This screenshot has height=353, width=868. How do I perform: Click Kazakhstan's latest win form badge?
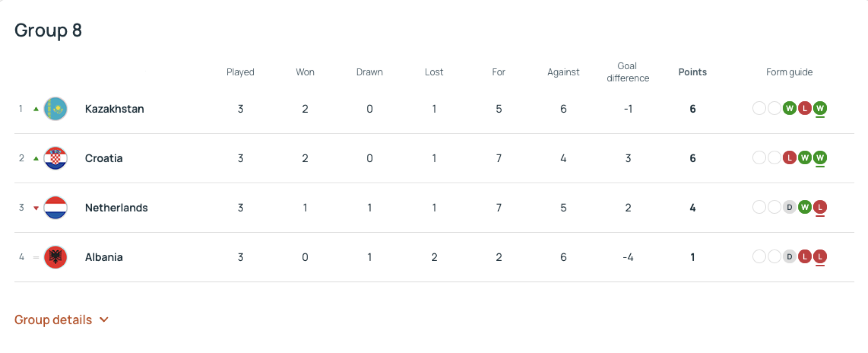click(820, 108)
